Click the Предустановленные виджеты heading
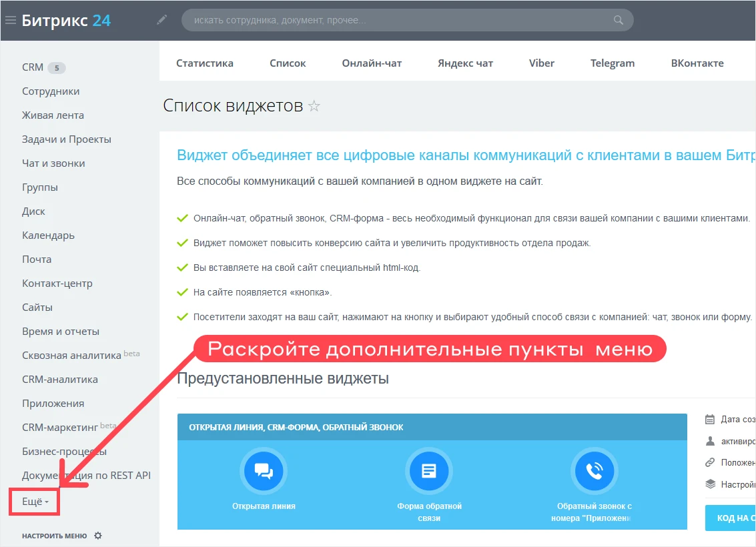The image size is (756, 547). click(x=282, y=379)
